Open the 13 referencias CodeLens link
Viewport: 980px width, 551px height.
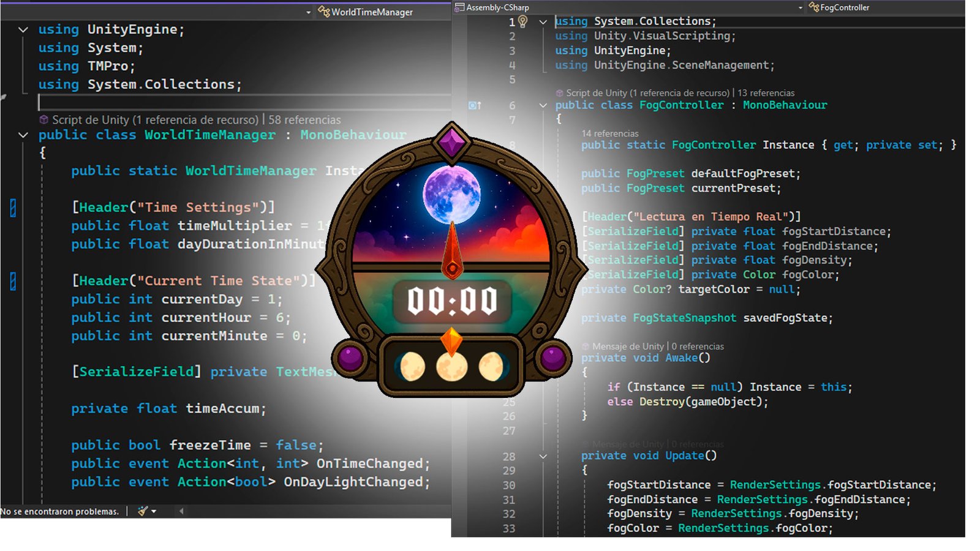766,93
